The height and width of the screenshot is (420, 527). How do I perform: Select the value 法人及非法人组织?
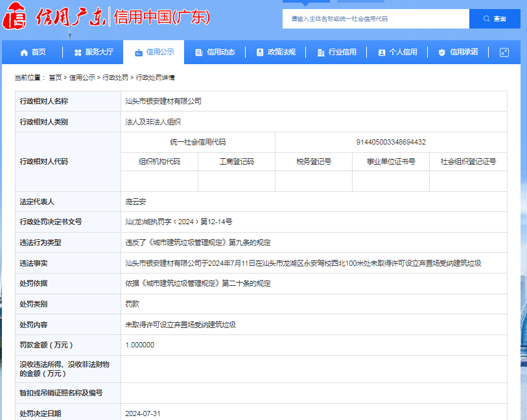click(x=153, y=122)
